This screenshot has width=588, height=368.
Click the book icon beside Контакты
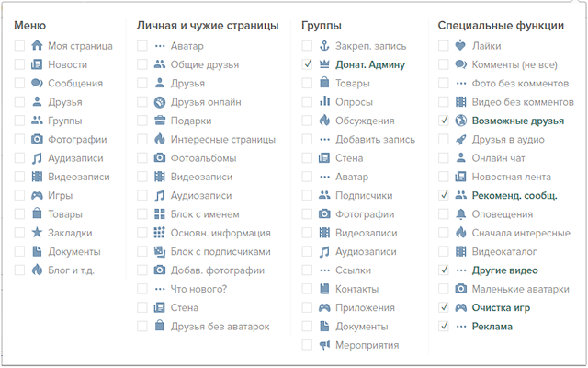pos(324,289)
